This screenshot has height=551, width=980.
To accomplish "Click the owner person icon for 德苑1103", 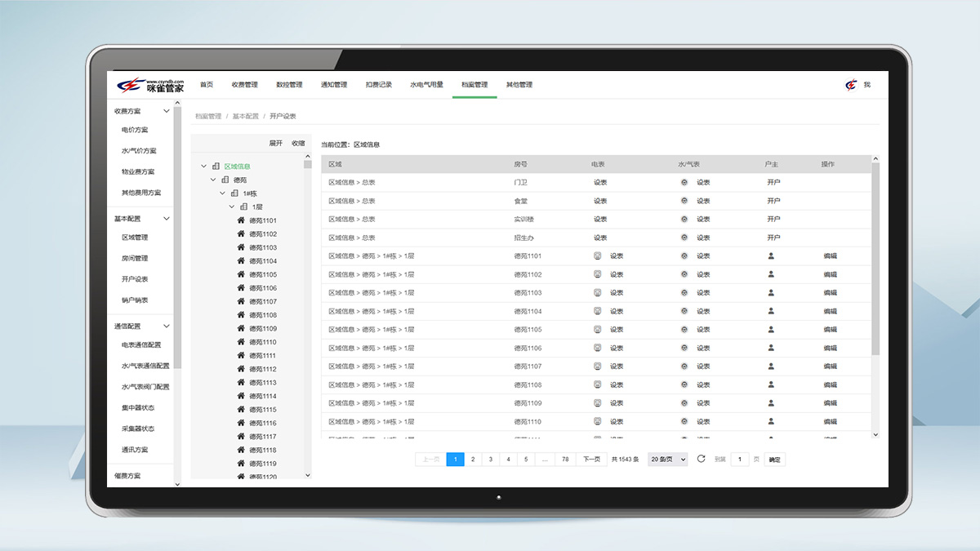I will tap(771, 293).
